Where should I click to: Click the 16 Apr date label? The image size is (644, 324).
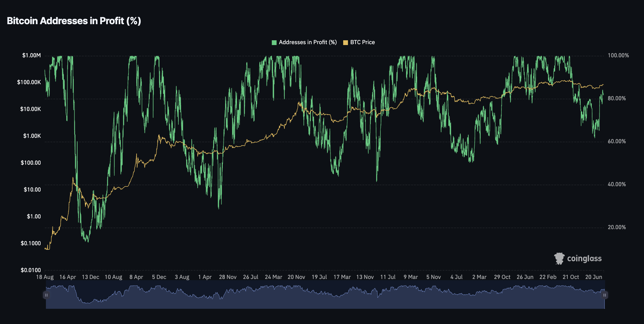tap(68, 277)
